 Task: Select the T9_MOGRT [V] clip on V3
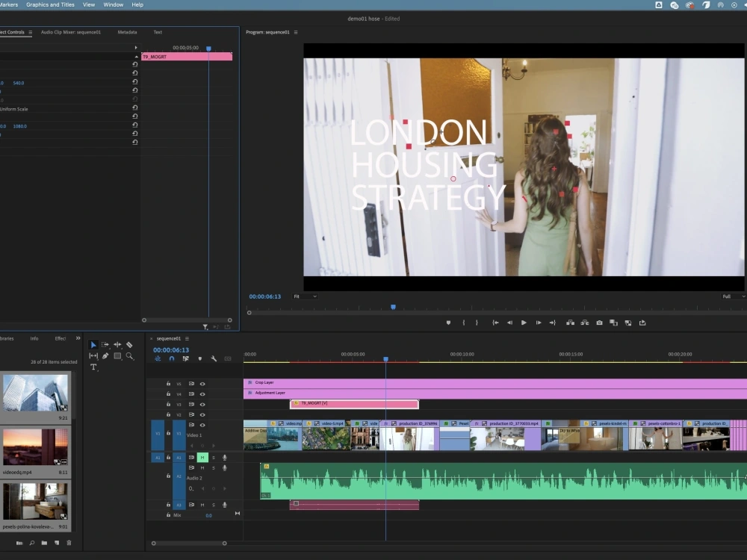[354, 404]
